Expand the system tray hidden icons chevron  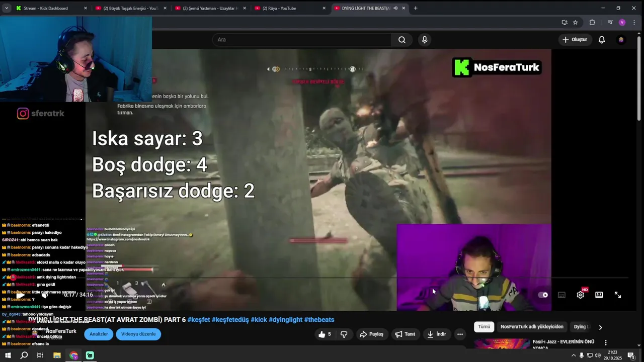[573, 356]
